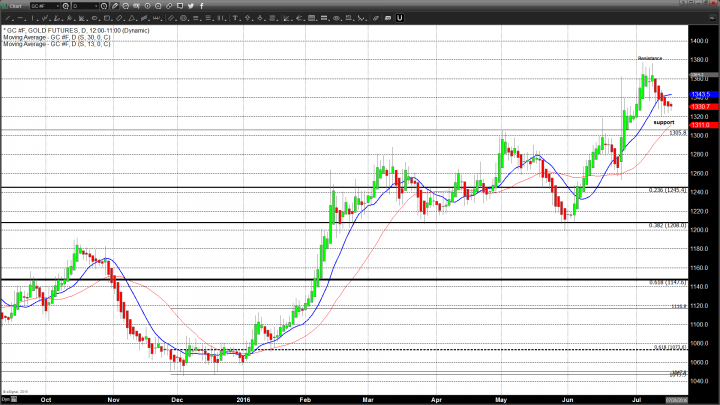Viewport: 720px width, 405px height.
Task: Click the 1343.5 blue price marker
Action: (703, 94)
